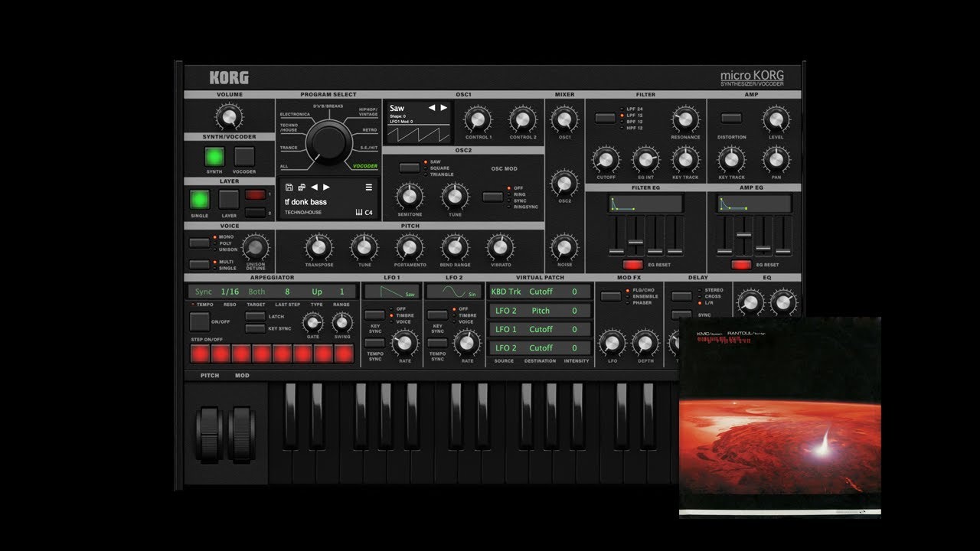The width and height of the screenshot is (980, 551).
Task: Click the save program floppy icon
Action: (x=289, y=187)
